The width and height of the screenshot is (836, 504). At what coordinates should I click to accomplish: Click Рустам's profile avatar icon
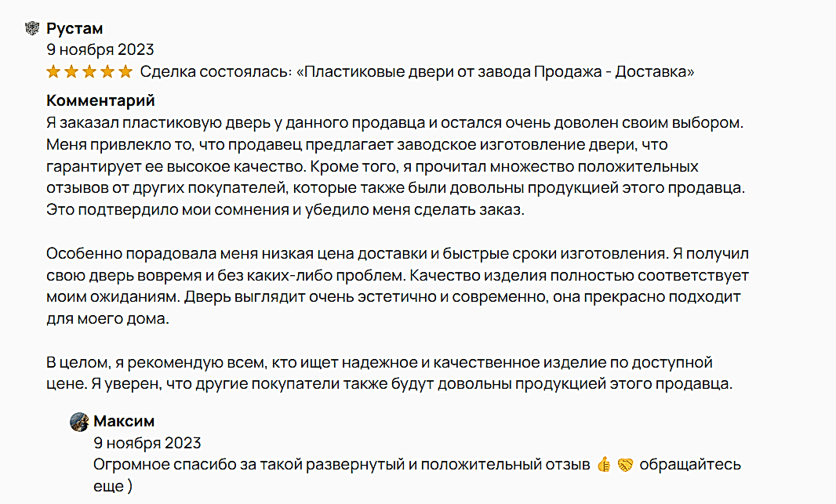tap(32, 28)
